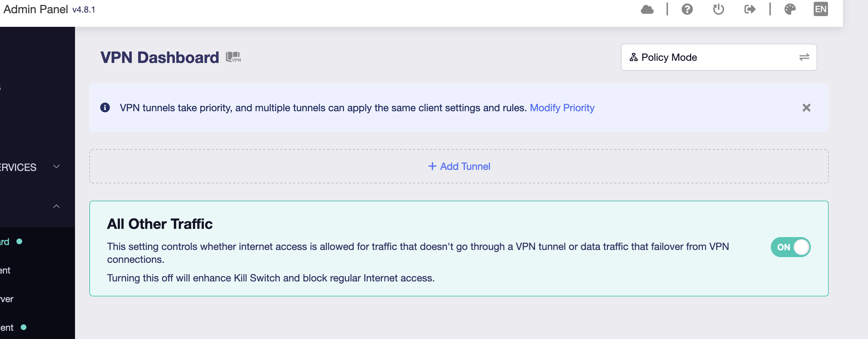Click the Admin Panel title
The height and width of the screenshot is (339, 868).
36,9
